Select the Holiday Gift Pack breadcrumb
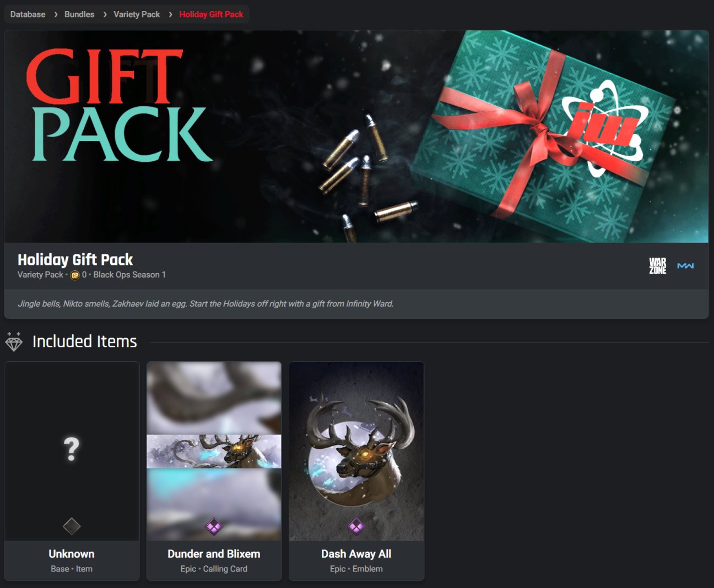 pos(211,14)
